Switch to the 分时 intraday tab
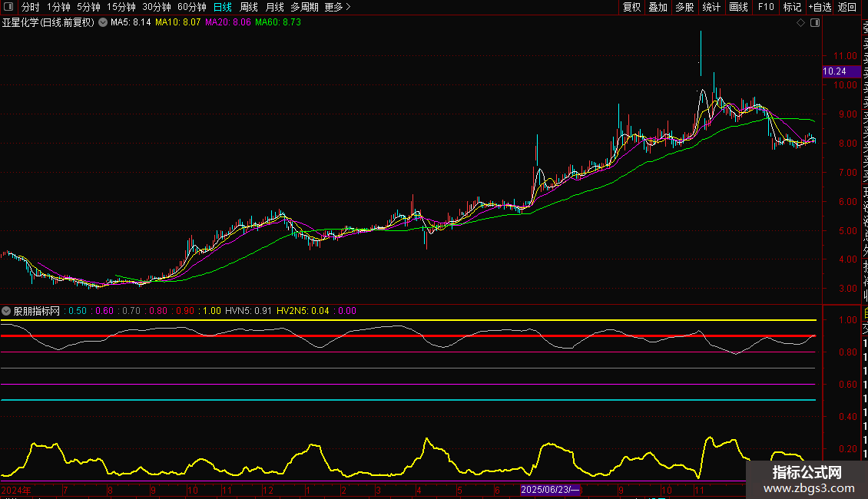Viewport: 868px width, 499px height. point(30,7)
